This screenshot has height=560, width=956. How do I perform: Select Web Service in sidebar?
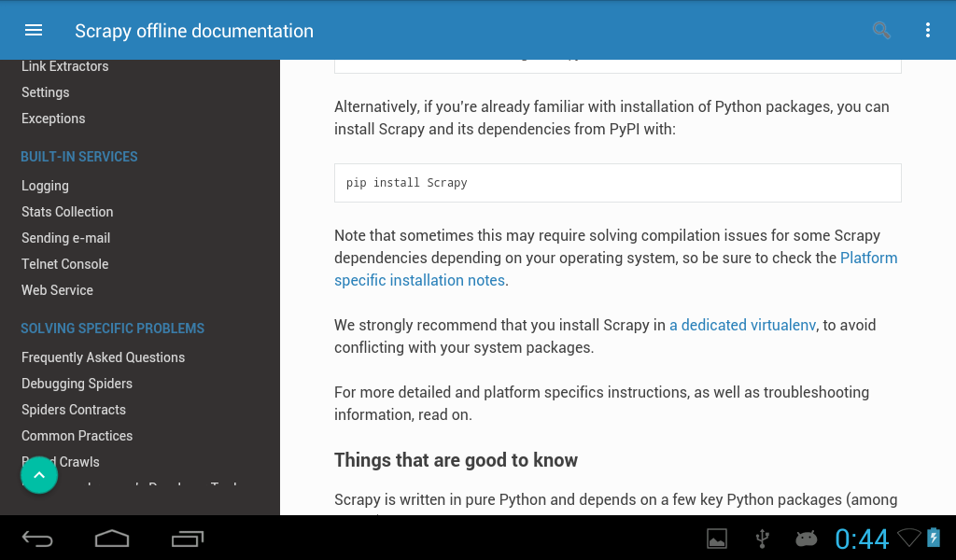click(x=57, y=290)
